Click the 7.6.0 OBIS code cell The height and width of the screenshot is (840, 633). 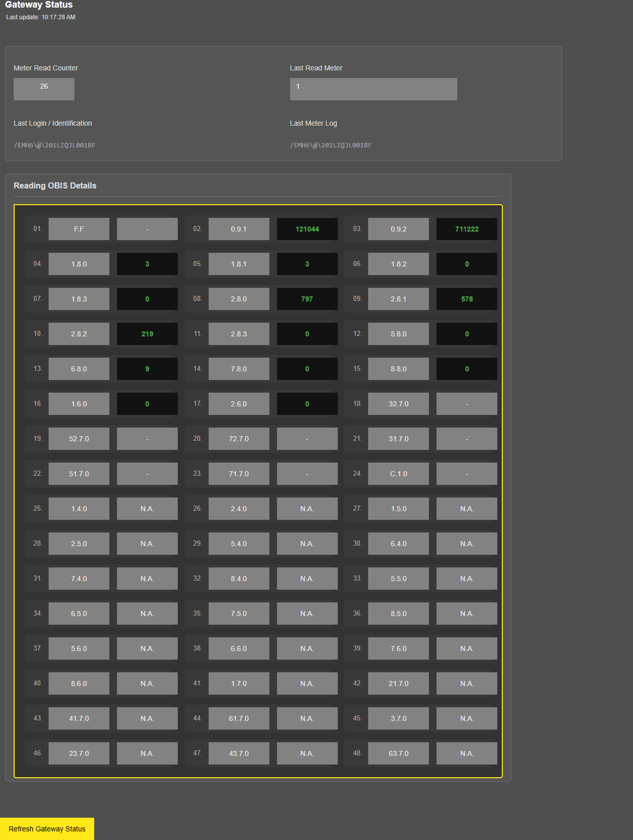pos(399,648)
